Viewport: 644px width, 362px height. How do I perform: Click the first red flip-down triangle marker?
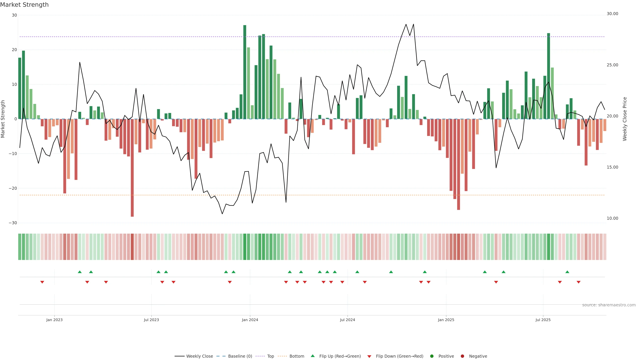[42, 282]
